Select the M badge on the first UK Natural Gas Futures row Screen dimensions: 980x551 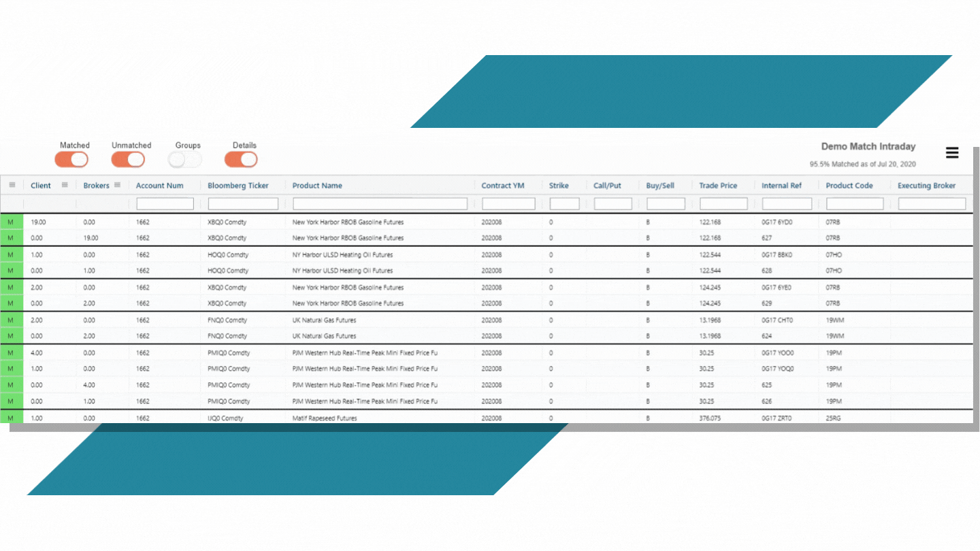click(11, 320)
